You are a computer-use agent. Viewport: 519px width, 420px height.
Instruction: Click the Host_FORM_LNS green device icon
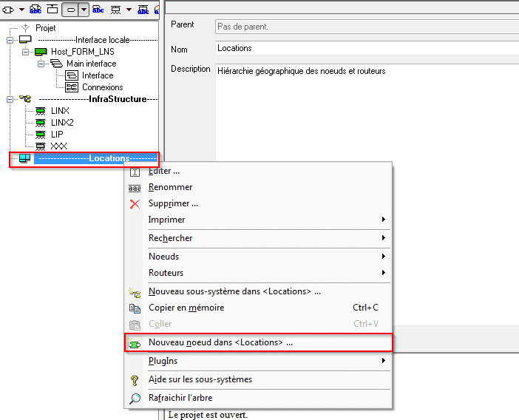41,52
